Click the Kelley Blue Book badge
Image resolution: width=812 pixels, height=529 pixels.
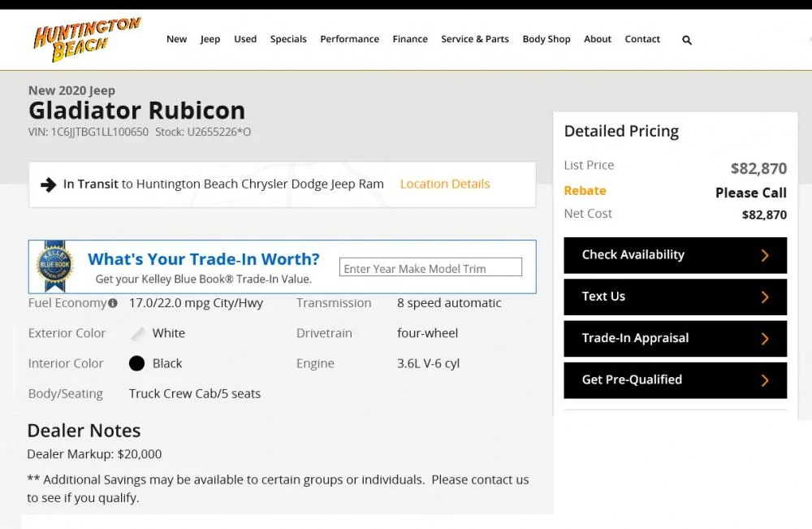[54, 267]
